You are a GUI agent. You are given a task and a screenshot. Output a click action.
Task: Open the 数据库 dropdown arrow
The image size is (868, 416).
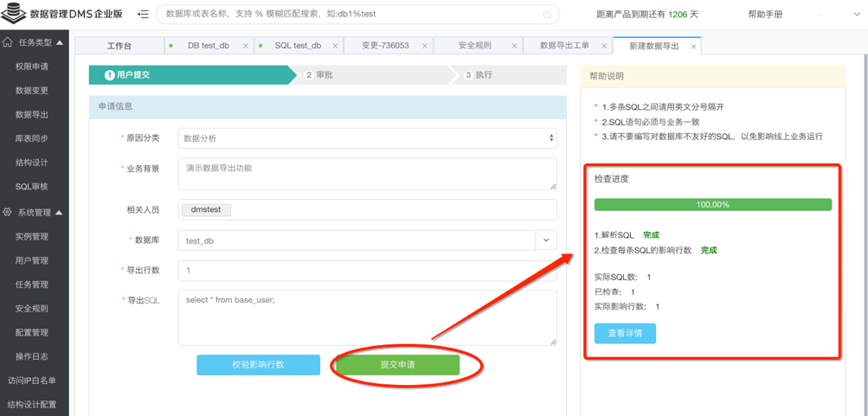546,240
